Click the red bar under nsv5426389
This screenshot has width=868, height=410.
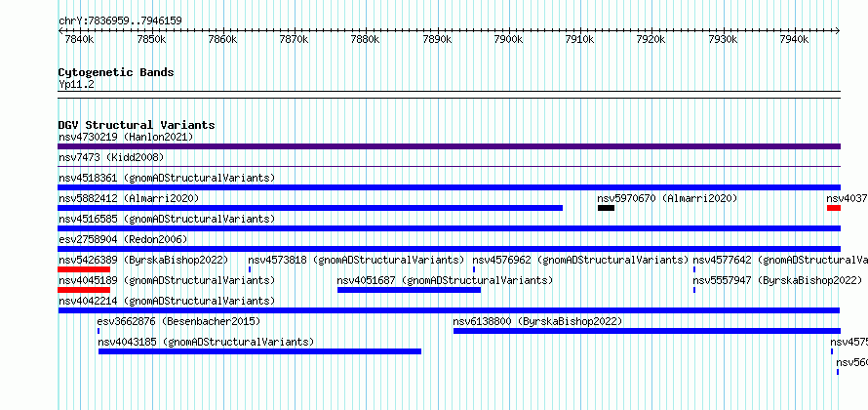(x=84, y=269)
